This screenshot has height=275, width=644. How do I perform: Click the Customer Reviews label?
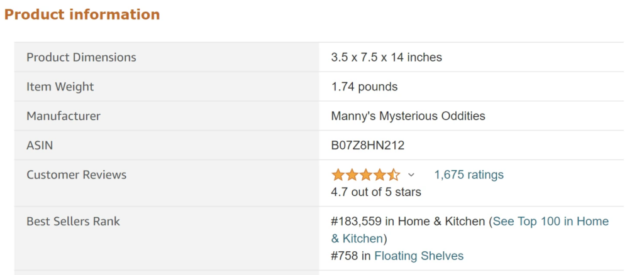click(x=76, y=175)
